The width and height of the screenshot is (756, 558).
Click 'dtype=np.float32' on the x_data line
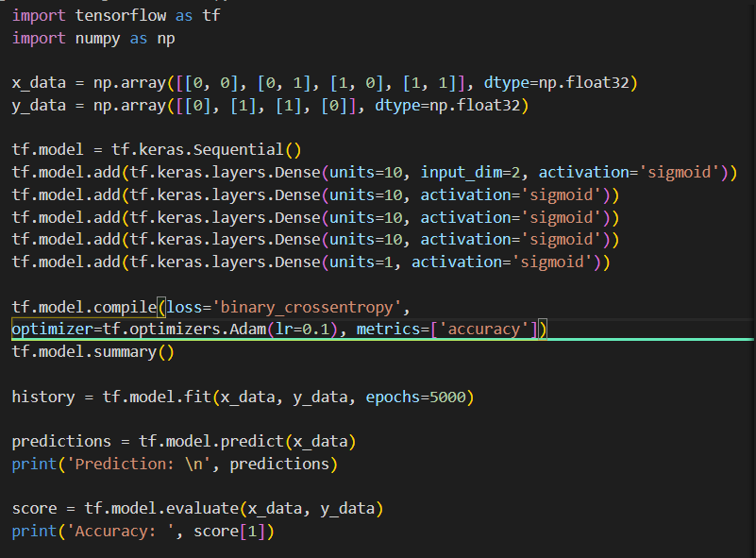pyautogui.click(x=557, y=82)
